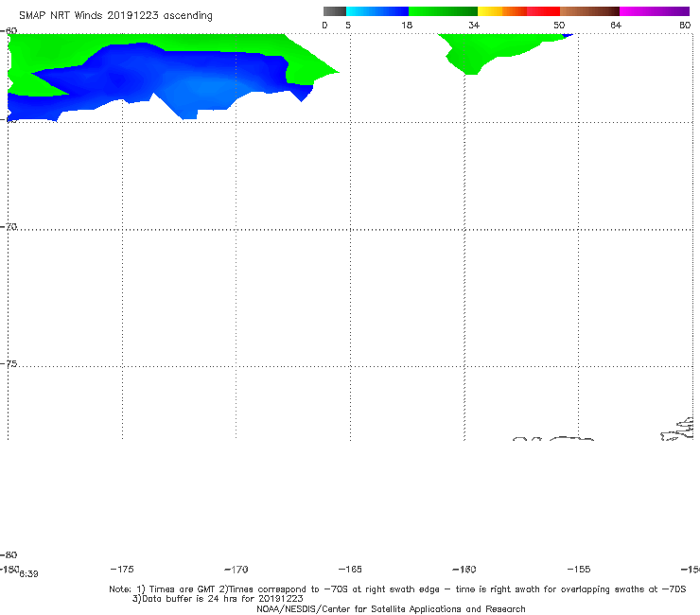Screen dimensions: 700x615
Task: Click the 'NOAA/NESDIS/Center for Satellite Applications and Research' credit
Action: point(391,608)
